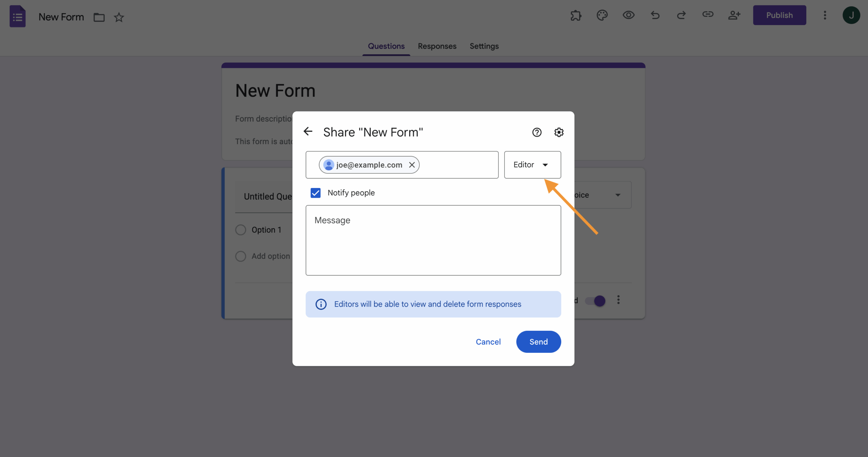Open the add-ons puzzle icon

(x=576, y=15)
